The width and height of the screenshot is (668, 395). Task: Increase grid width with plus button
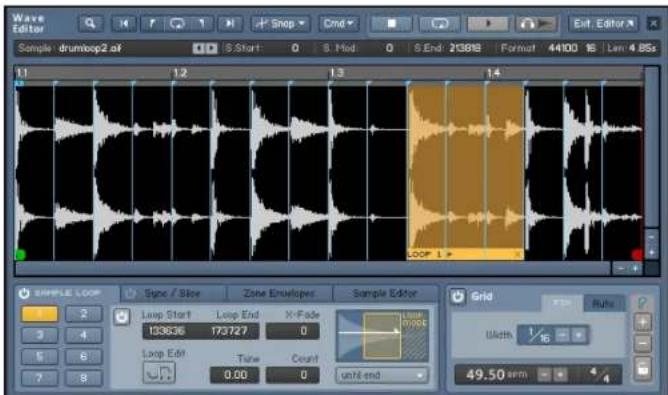tap(579, 335)
